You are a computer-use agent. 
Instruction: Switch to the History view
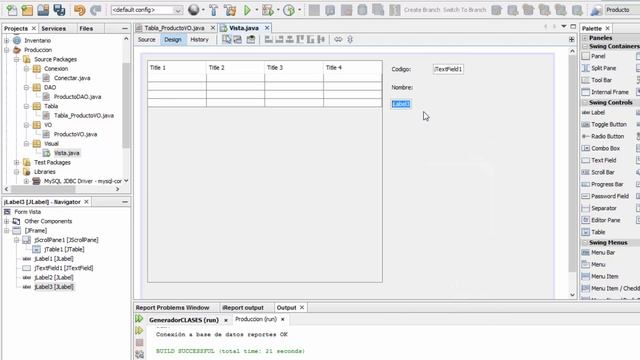199,40
